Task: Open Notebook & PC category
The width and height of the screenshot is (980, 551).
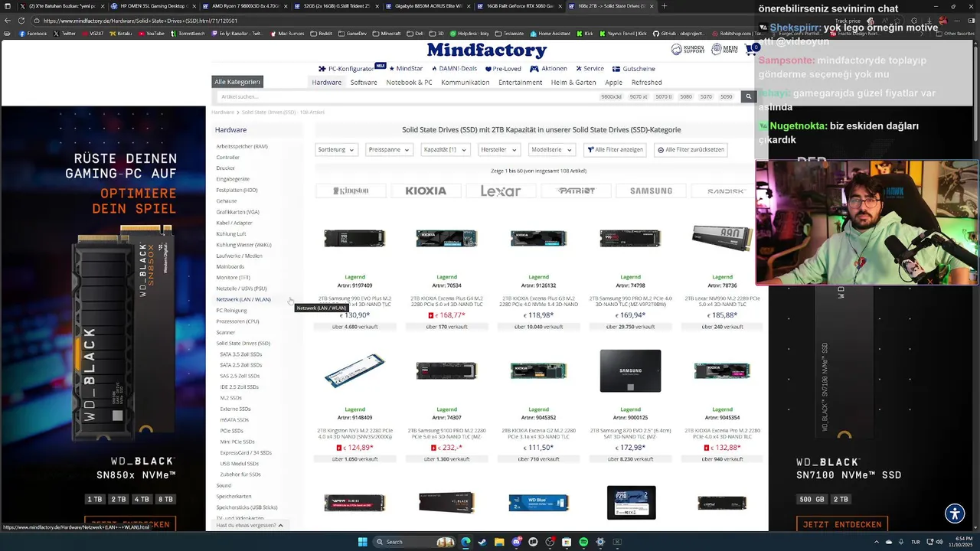Action: tap(409, 83)
